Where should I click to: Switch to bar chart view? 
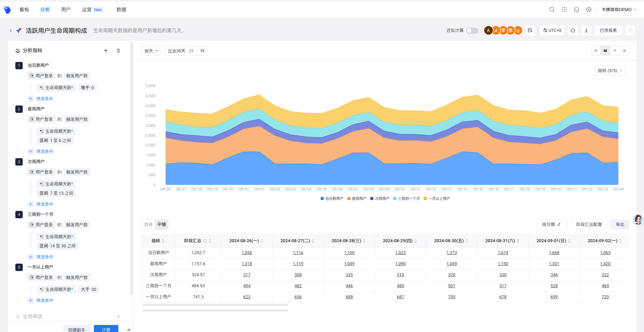click(624, 51)
